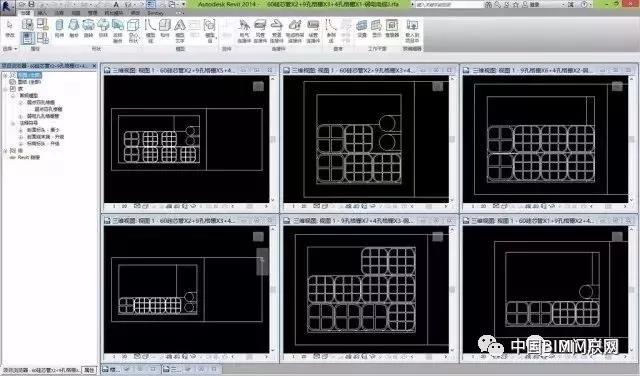Viewport: 640px width, 376px height.
Task: Click the Conduit Connector icon
Action: [x=313, y=31]
